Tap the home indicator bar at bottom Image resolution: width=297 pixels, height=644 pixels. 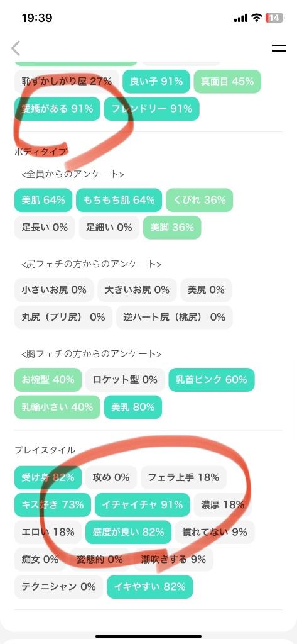148,636
